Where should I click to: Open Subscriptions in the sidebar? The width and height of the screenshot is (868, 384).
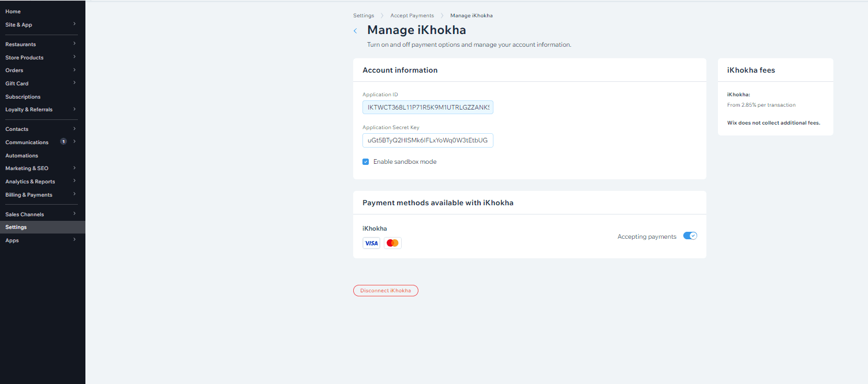pos(23,97)
